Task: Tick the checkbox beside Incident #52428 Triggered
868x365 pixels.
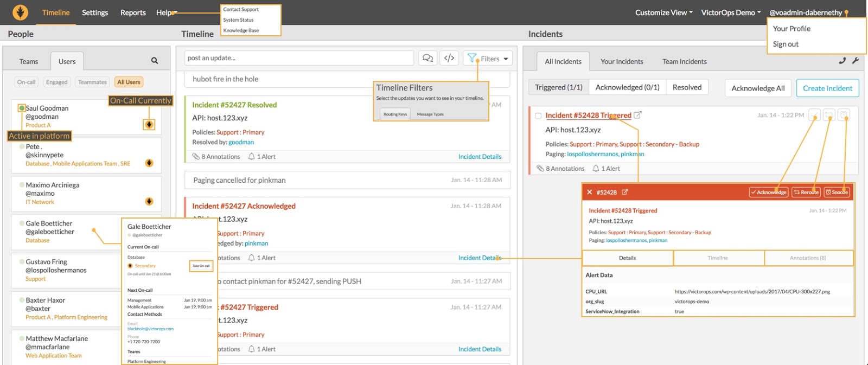Action: [x=538, y=116]
